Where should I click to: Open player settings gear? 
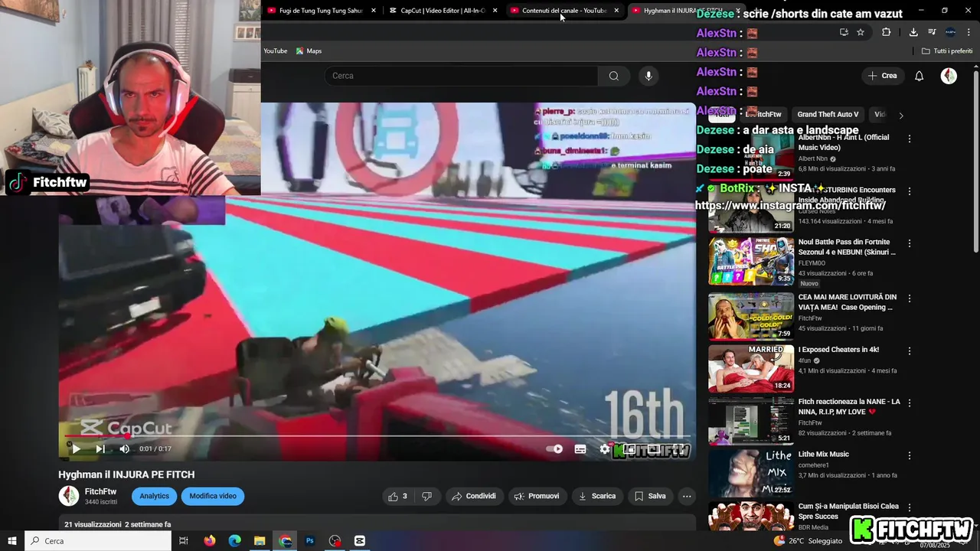pos(605,449)
